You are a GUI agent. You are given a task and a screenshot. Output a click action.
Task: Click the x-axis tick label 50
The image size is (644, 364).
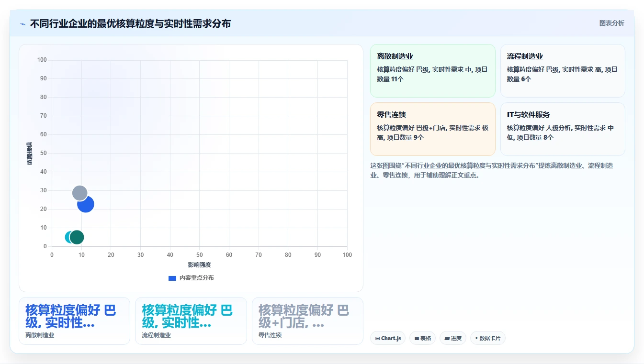pos(200,255)
